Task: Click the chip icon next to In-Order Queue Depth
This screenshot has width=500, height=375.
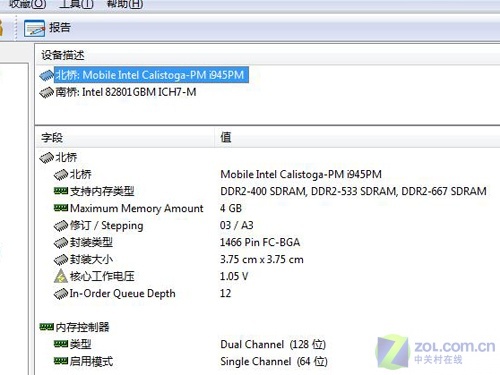Action: point(61,294)
